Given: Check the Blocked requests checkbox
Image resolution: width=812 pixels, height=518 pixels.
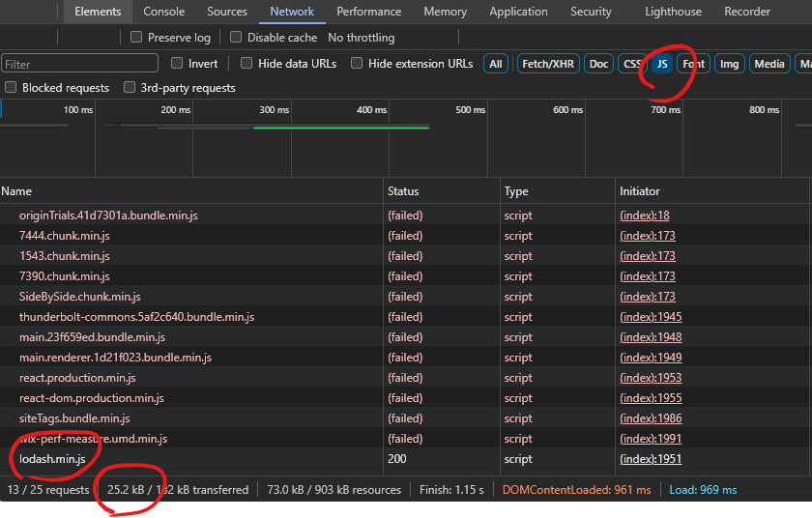Looking at the screenshot, I should (x=11, y=87).
